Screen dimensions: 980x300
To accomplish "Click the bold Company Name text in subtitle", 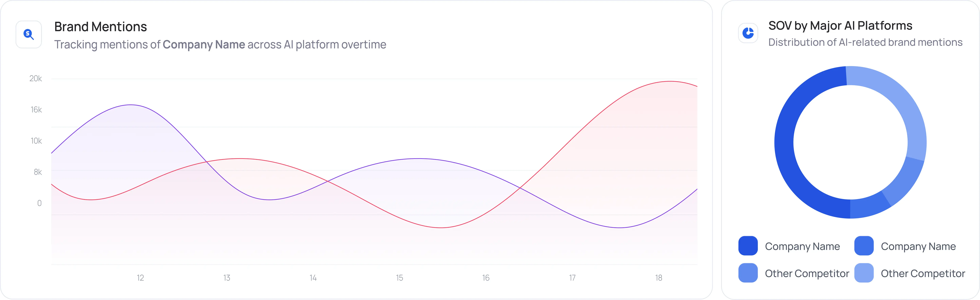I will (x=204, y=44).
